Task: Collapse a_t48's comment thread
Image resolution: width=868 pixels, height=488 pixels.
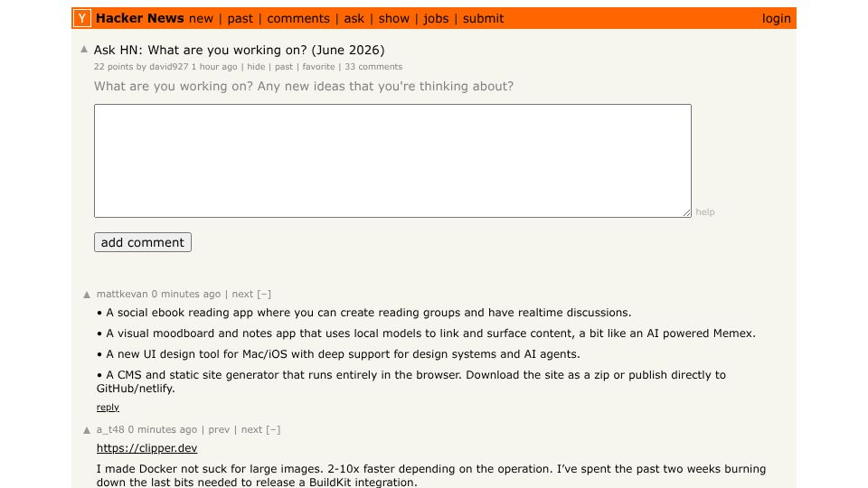Action: click(273, 429)
